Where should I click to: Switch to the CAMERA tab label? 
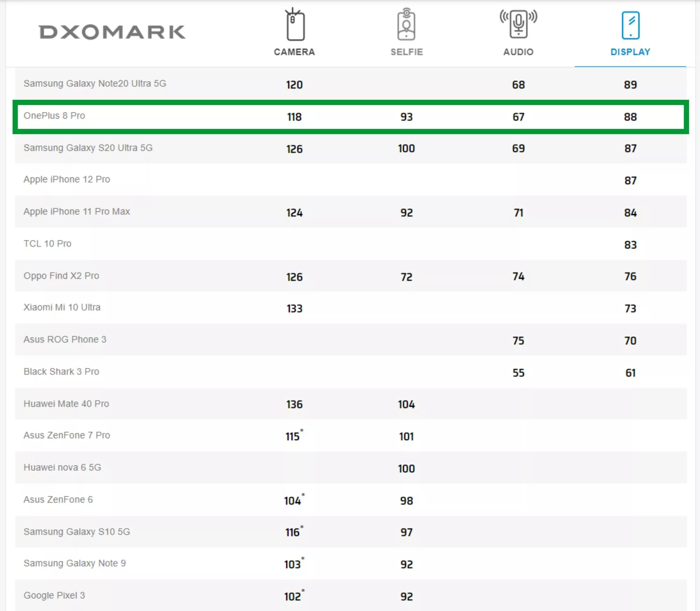click(294, 52)
